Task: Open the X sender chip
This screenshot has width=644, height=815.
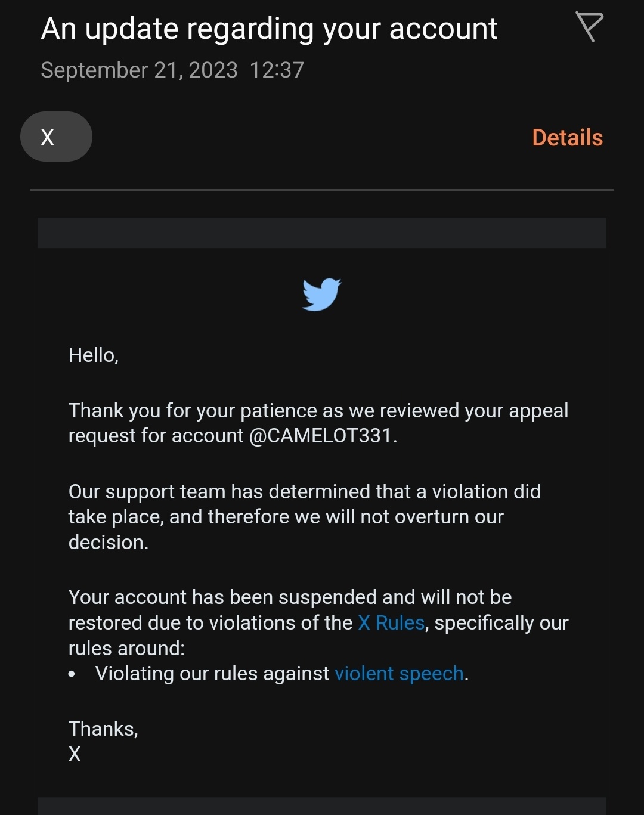Action: pyautogui.click(x=56, y=137)
